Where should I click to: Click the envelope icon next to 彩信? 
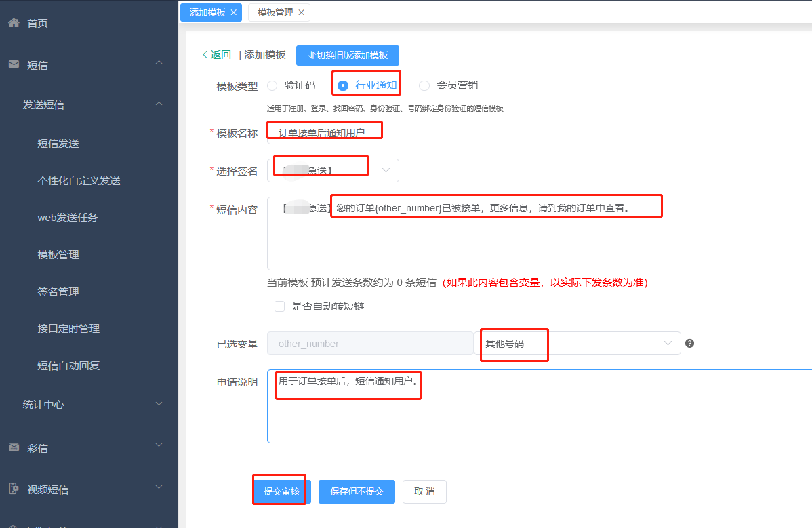click(x=14, y=448)
